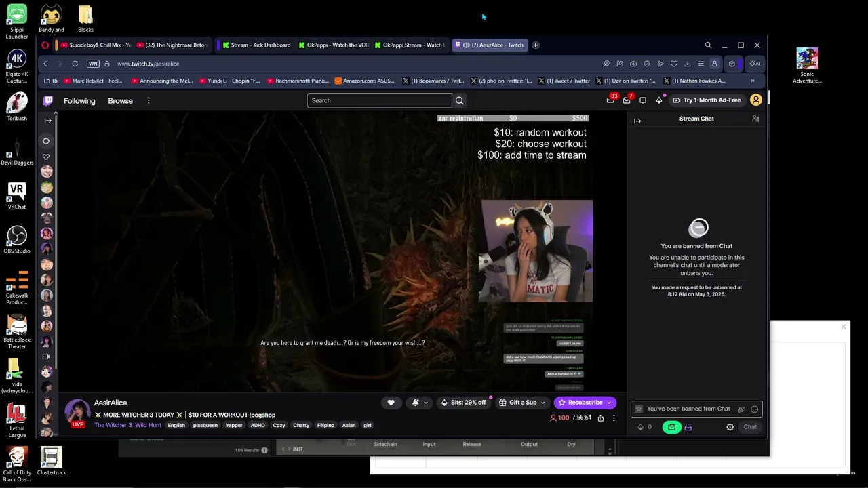Viewport: 868px width, 488px height.
Task: Open the Devil Daggers desktop shortcut
Action: click(x=17, y=150)
